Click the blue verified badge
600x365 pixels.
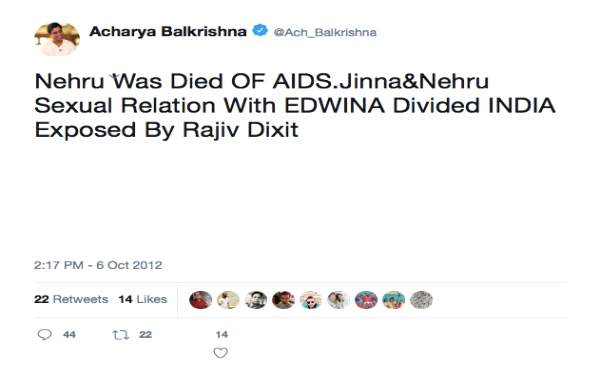pyautogui.click(x=260, y=30)
